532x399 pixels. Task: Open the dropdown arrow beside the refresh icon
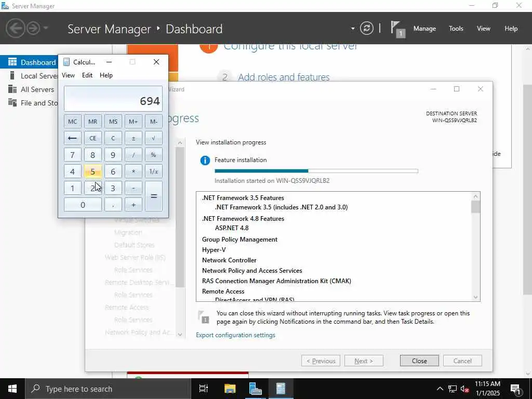tap(353, 29)
